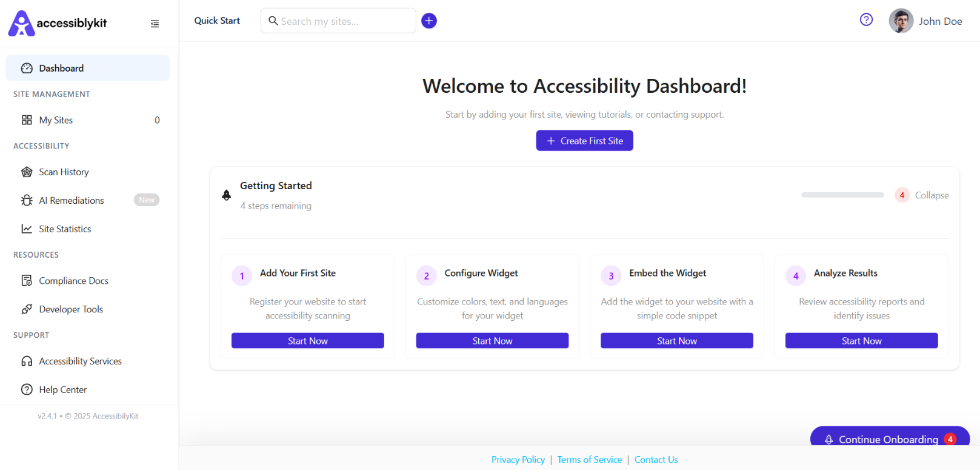Open the Developer Tools sidebar item
This screenshot has width=980, height=470.
88,309
